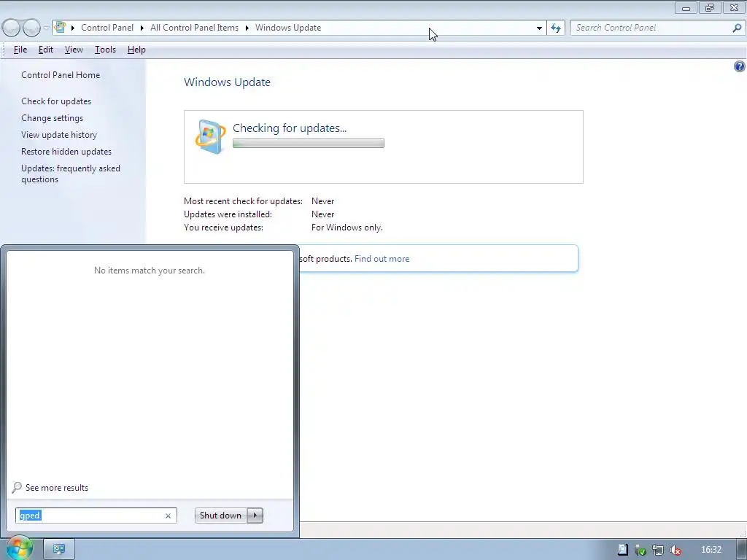The height and width of the screenshot is (560, 747).
Task: Click Find out more link
Action: 382,259
